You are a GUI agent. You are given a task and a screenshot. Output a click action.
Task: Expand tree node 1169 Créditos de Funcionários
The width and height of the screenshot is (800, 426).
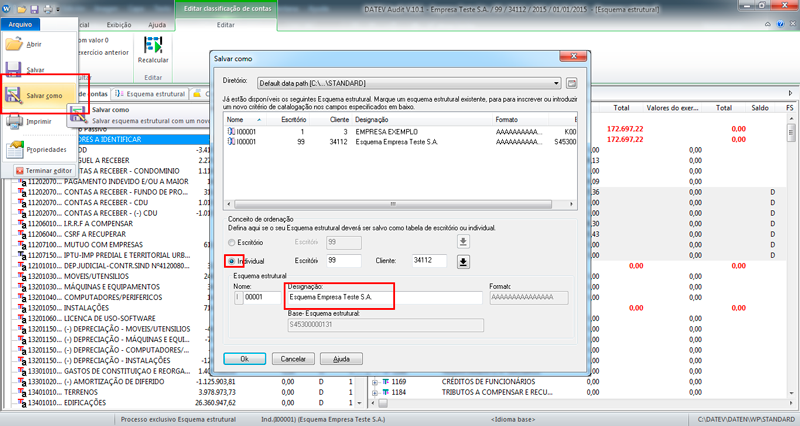[375, 382]
